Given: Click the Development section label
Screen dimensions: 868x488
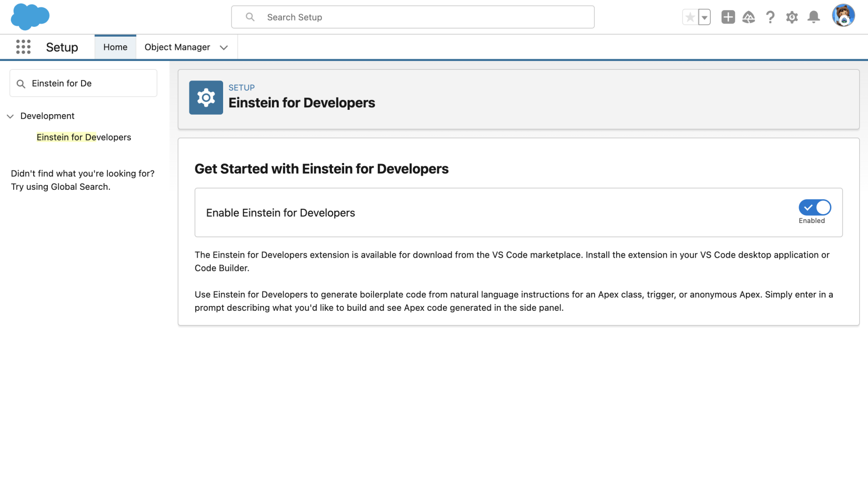Looking at the screenshot, I should 47,116.
